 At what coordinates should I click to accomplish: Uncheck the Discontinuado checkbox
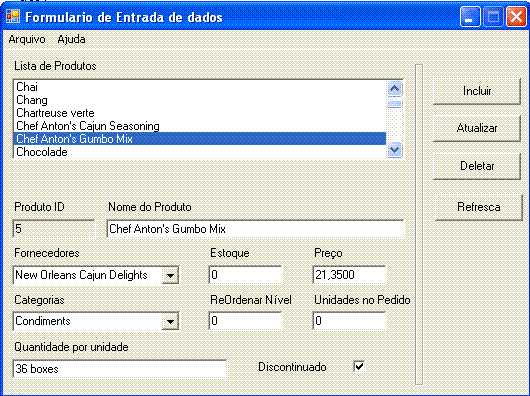pos(359,366)
